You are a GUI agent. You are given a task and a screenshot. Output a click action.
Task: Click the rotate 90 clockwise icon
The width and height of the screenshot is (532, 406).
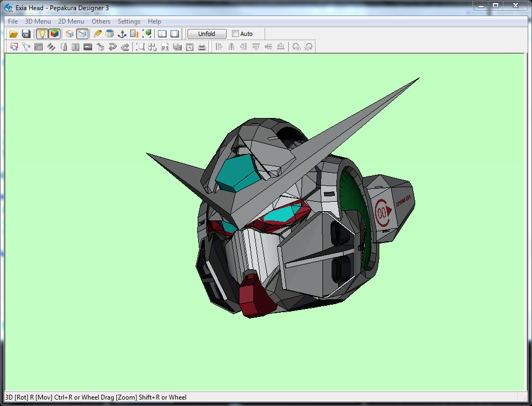point(309,47)
